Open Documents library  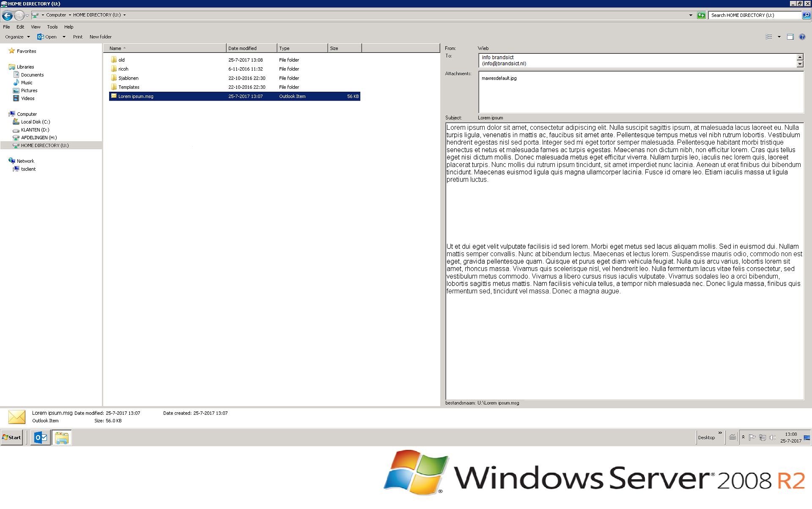(32, 75)
